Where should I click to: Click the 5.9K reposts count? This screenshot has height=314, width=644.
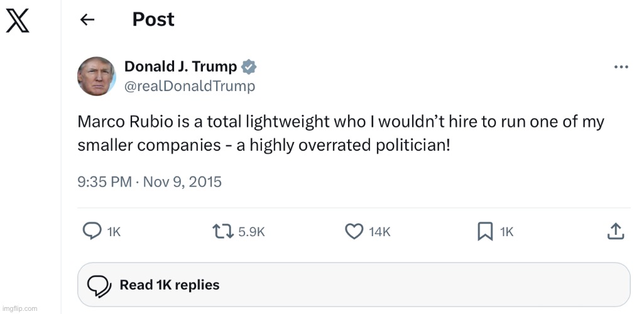click(x=251, y=232)
